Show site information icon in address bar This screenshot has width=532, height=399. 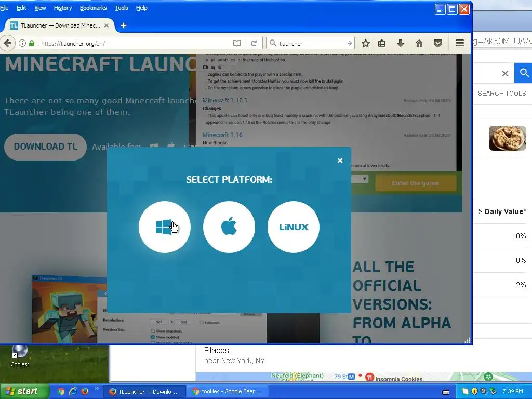(22, 43)
